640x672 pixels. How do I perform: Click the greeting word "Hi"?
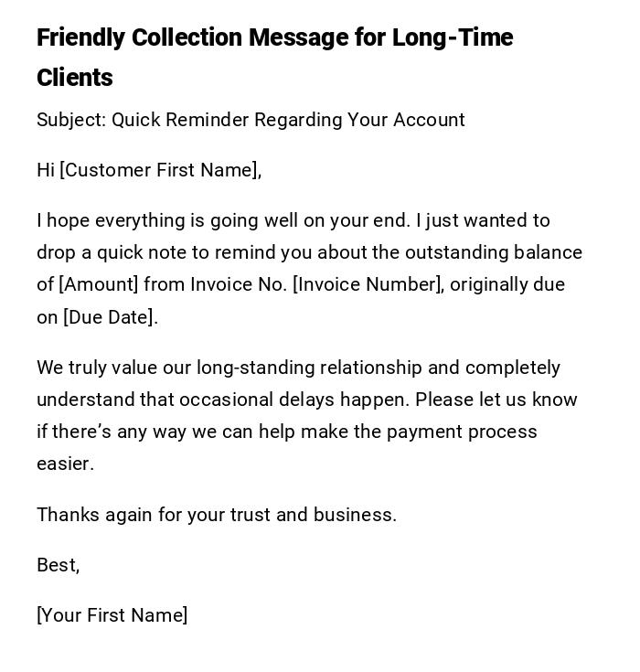click(x=46, y=170)
